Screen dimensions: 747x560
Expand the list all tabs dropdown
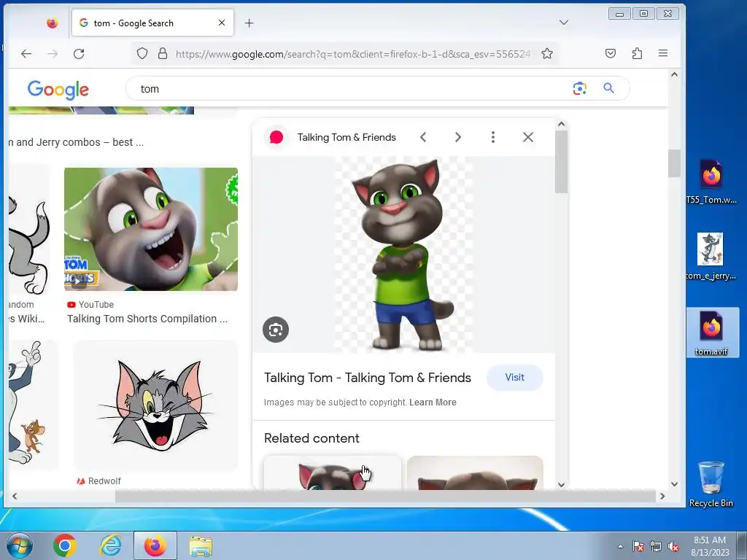pyautogui.click(x=564, y=23)
